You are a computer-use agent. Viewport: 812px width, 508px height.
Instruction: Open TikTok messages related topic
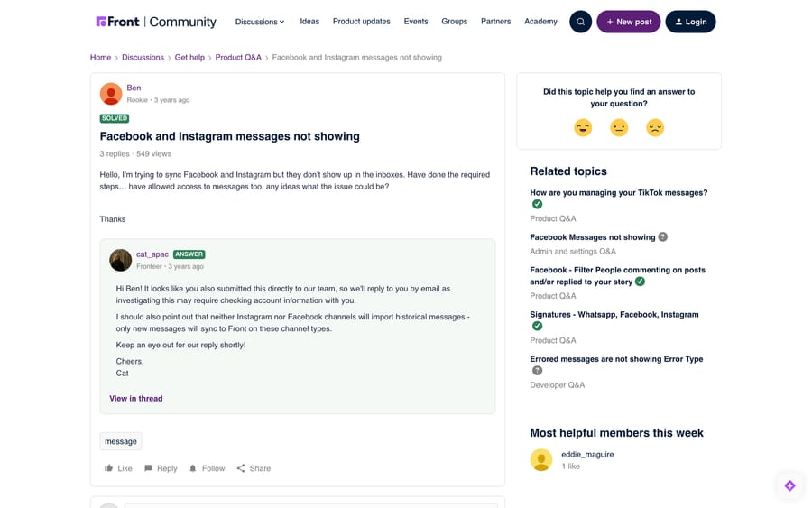(x=618, y=192)
